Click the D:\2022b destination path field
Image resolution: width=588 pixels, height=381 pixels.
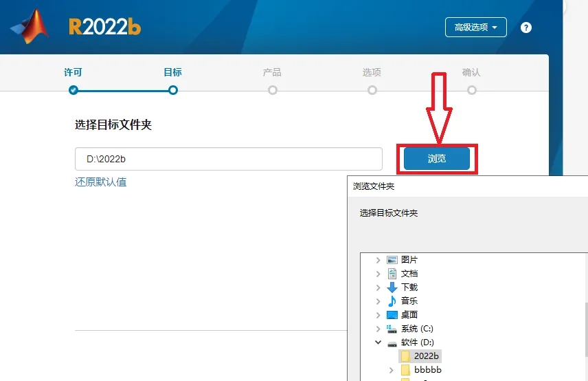(228, 159)
